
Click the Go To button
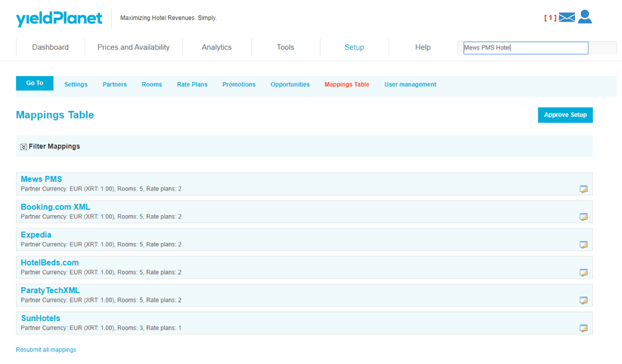34,83
